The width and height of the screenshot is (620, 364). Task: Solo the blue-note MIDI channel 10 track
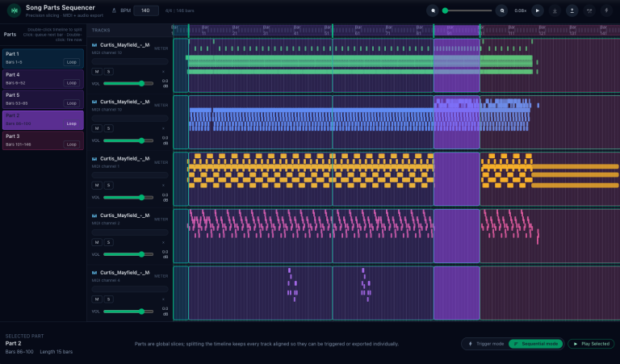point(108,128)
